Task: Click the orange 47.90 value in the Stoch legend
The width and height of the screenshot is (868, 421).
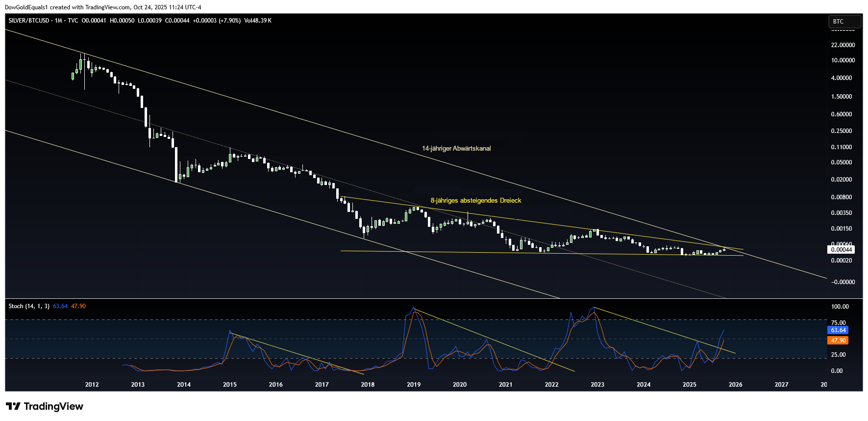Action: tap(78, 306)
